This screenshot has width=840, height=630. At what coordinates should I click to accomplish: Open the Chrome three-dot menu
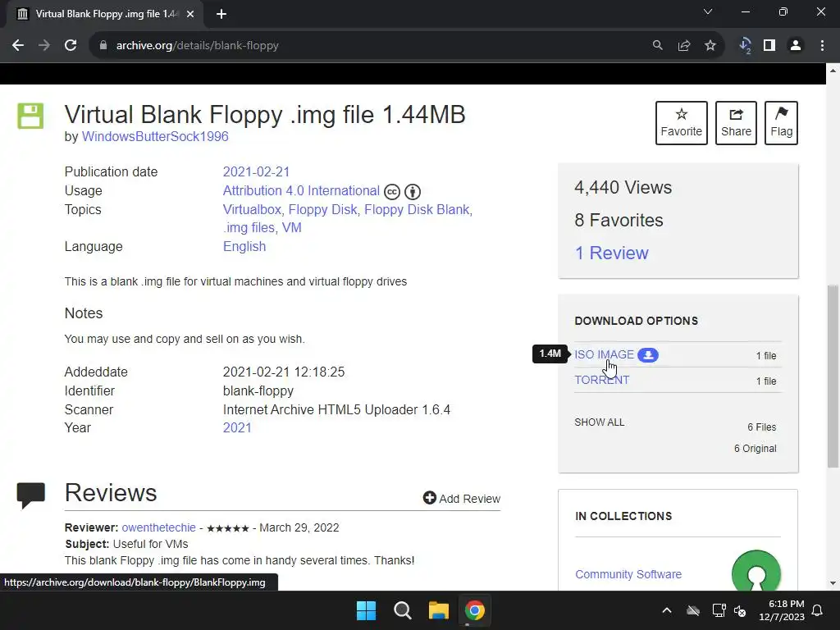pyautogui.click(x=822, y=46)
